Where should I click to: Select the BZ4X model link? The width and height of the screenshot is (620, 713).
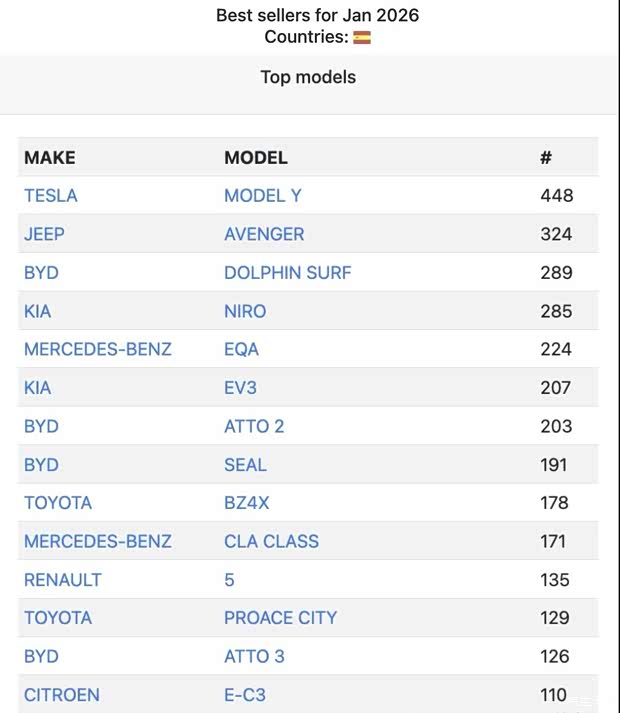[x=246, y=503]
